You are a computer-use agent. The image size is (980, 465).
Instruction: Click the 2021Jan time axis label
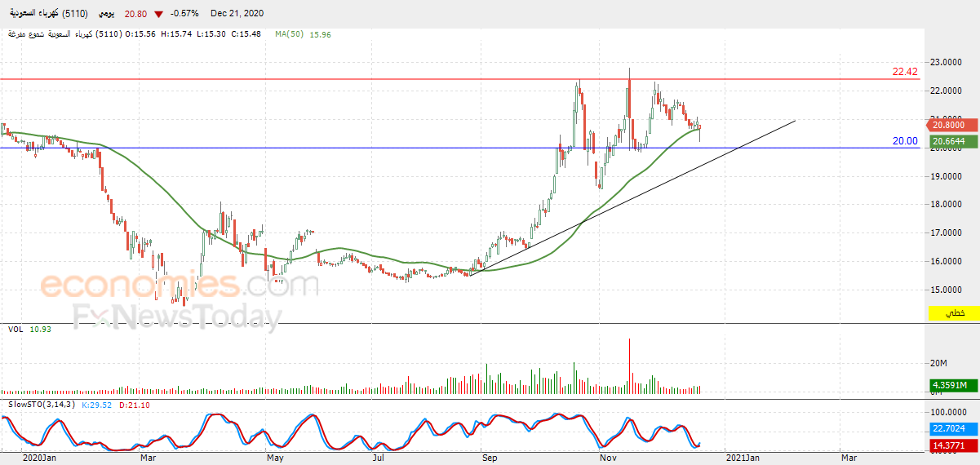[744, 458]
